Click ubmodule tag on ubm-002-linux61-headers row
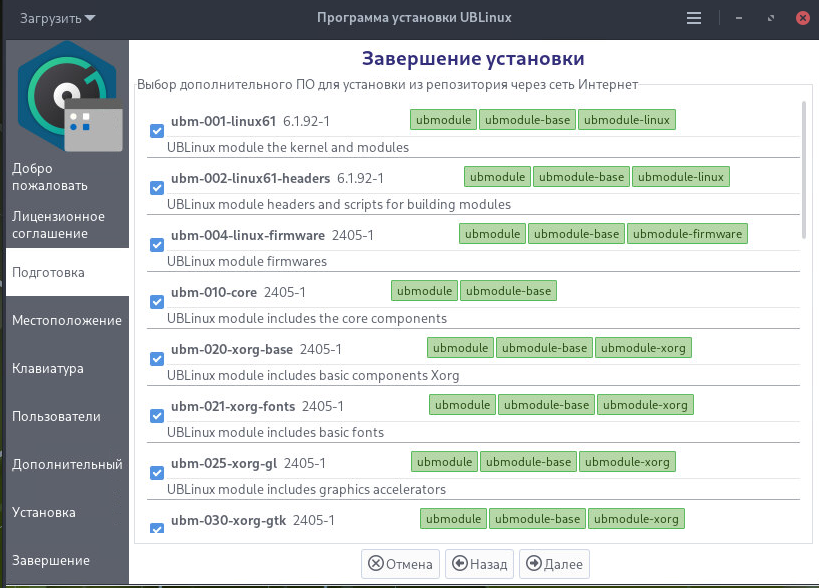The image size is (819, 588). point(497,177)
